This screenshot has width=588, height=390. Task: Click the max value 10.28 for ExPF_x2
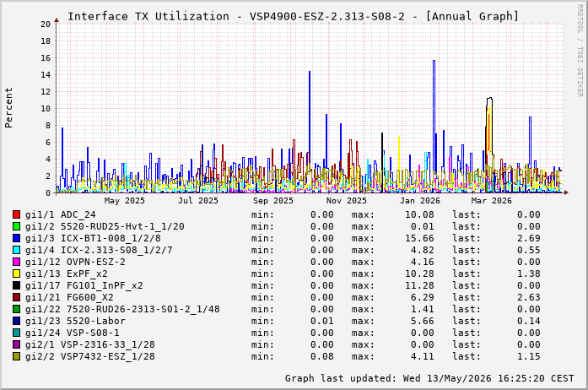coord(419,274)
